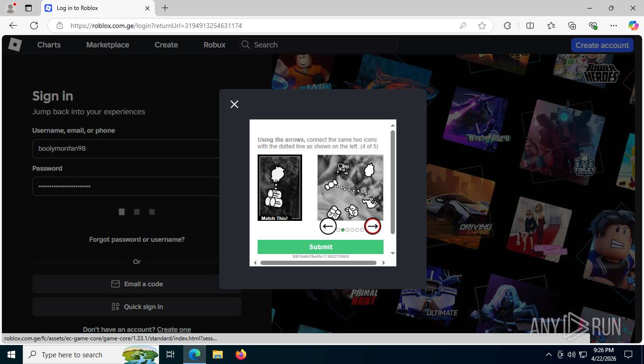Close the Log in to Roblox tab
The width and height of the screenshot is (644, 364).
[x=147, y=8]
